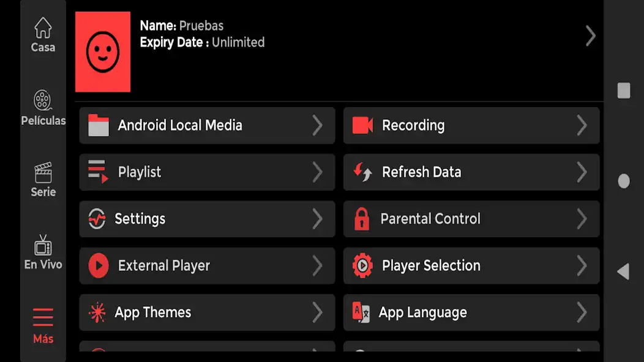Click the Player Selection gear icon
The height and width of the screenshot is (362, 644).
[x=362, y=265]
